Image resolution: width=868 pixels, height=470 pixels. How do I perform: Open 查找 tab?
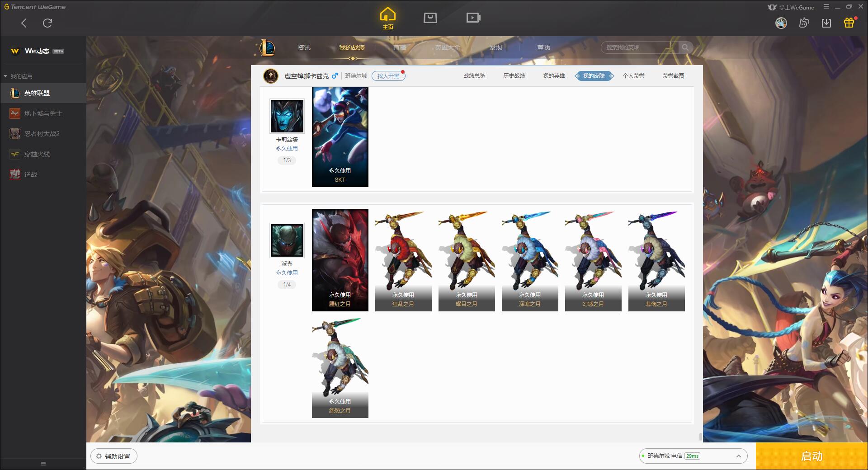point(543,47)
